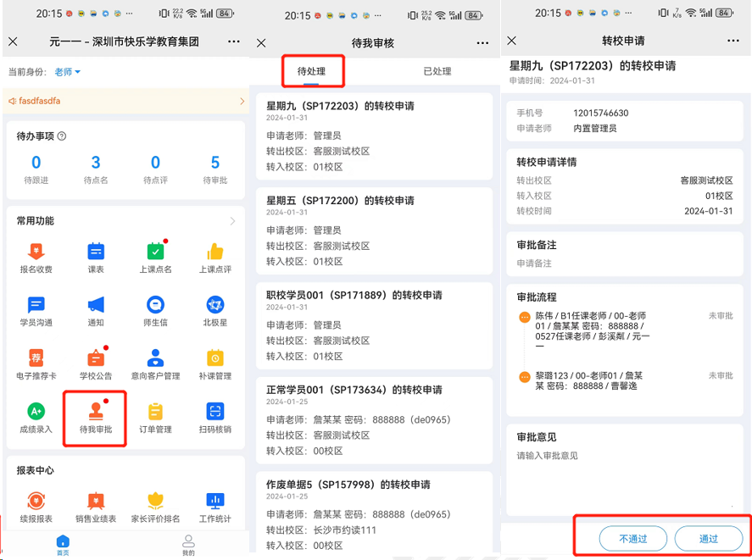Viewport: 752px width, 560px height.
Task: Open the 扫码核销 scan verification icon
Action: pos(214,416)
